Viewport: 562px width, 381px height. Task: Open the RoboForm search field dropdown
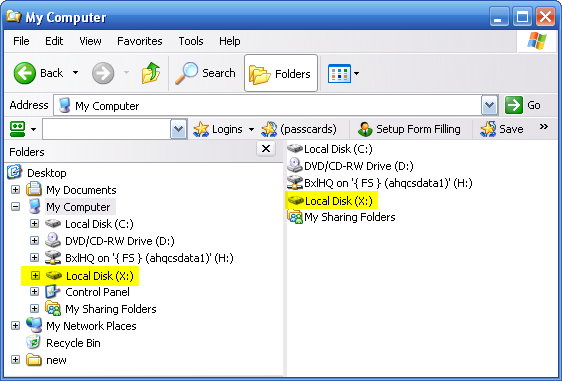(x=178, y=129)
